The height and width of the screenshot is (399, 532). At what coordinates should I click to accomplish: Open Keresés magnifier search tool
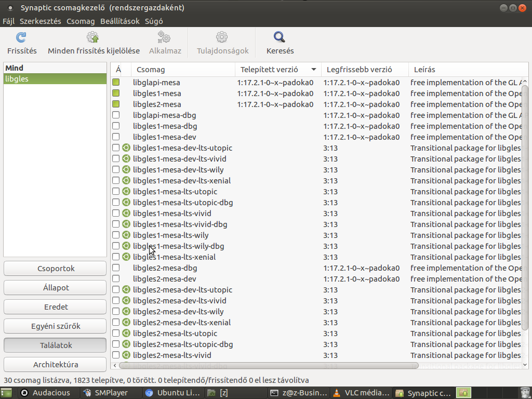pos(280,37)
